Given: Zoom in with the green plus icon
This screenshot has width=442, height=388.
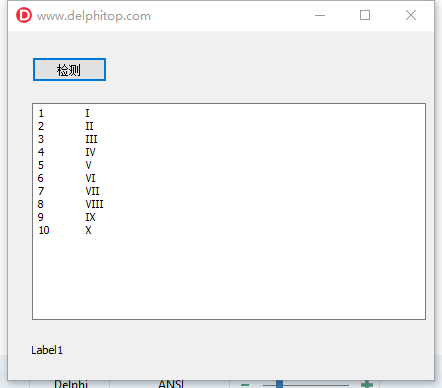Looking at the screenshot, I should [367, 384].
